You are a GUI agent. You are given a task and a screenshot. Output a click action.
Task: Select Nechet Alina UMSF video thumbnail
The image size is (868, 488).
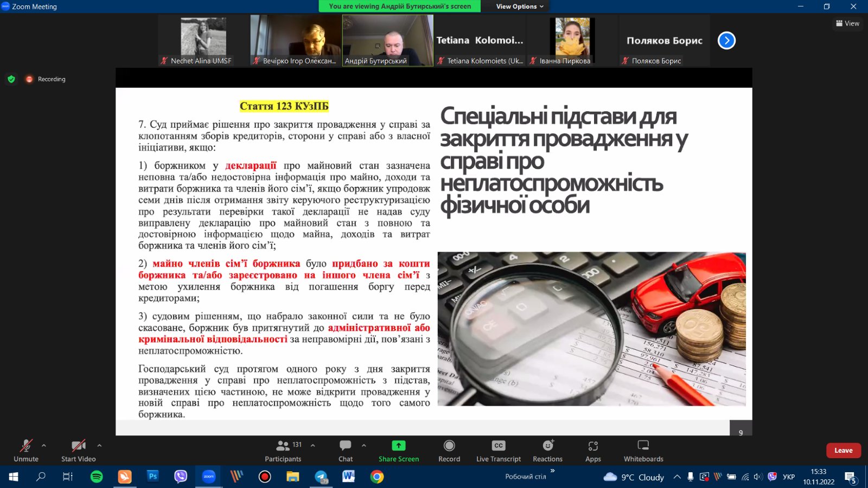[x=203, y=41]
